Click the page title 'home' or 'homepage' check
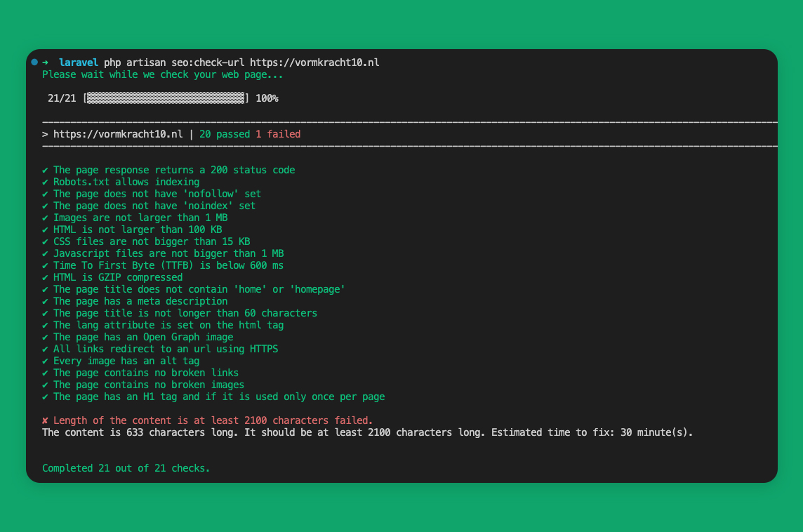803x532 pixels. click(x=199, y=289)
